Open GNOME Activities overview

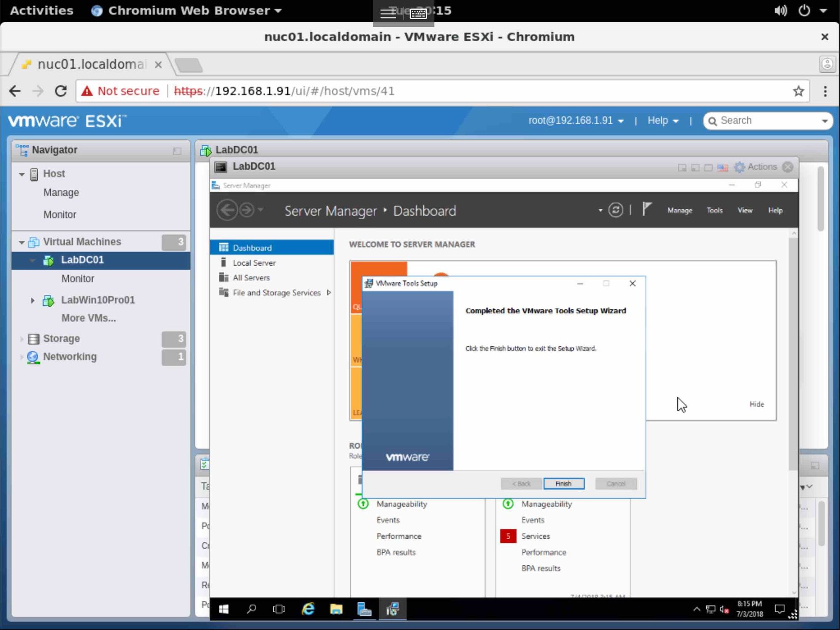(x=41, y=10)
